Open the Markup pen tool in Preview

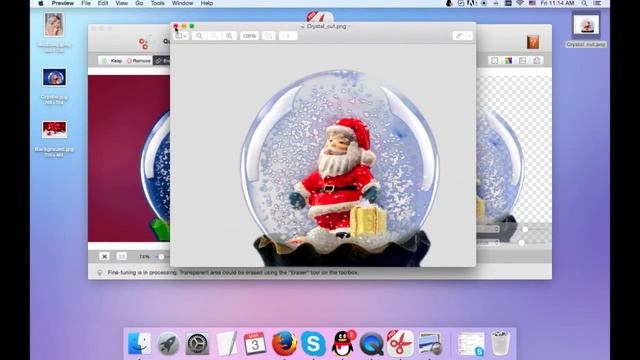tap(459, 36)
